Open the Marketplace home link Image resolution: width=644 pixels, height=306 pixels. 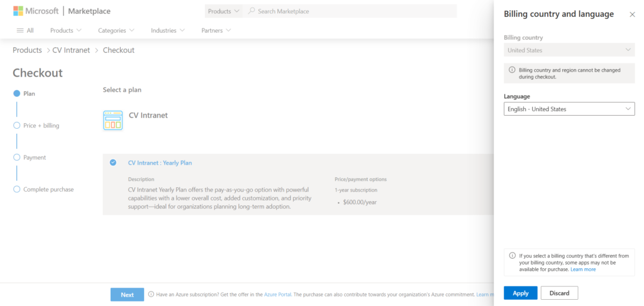89,11
